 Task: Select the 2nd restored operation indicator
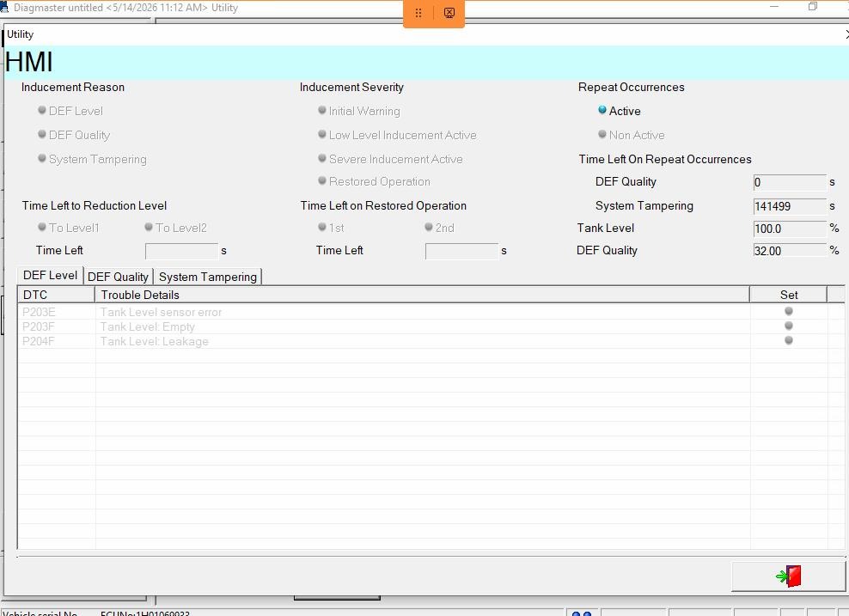tap(429, 227)
